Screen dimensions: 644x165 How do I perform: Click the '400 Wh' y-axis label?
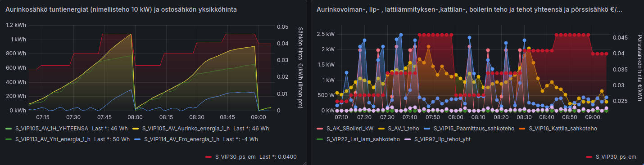[x=16, y=82]
